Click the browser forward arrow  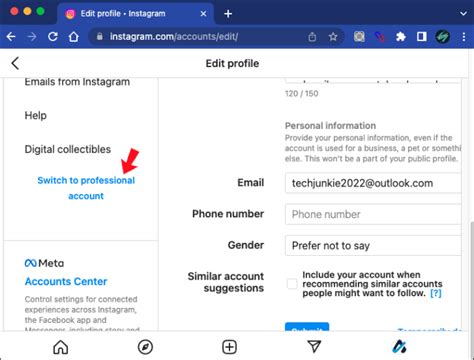(x=32, y=36)
